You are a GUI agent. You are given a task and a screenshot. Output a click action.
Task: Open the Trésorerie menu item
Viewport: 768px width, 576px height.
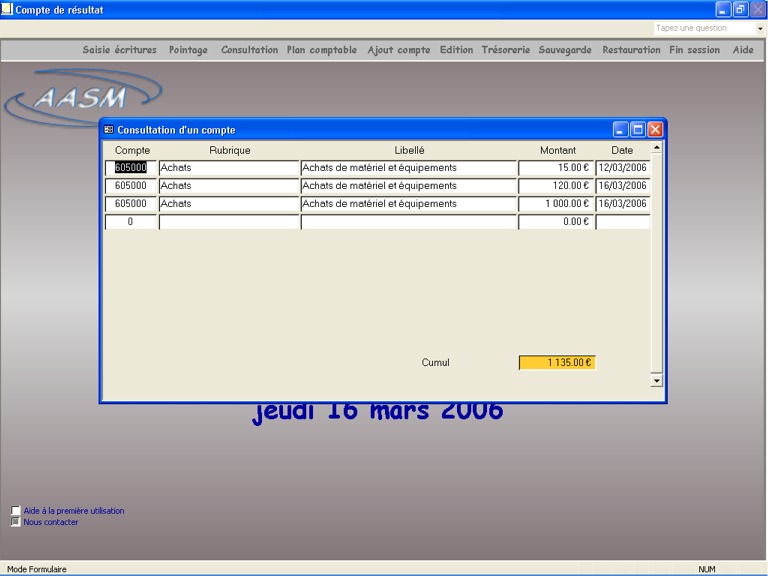(506, 50)
